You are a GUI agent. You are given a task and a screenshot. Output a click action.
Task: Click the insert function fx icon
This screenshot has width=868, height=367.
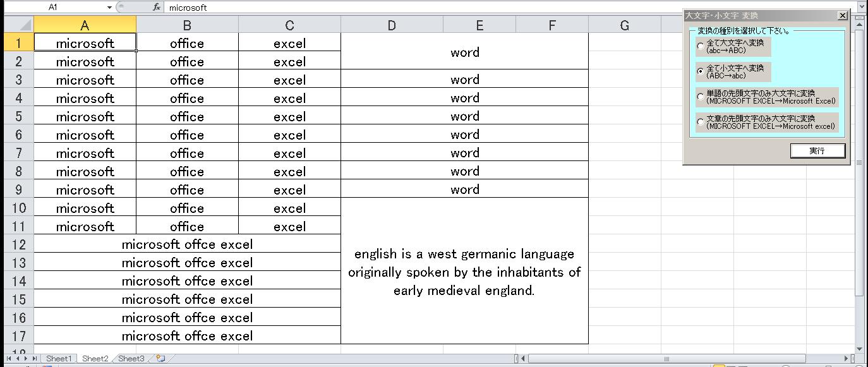pos(157,8)
